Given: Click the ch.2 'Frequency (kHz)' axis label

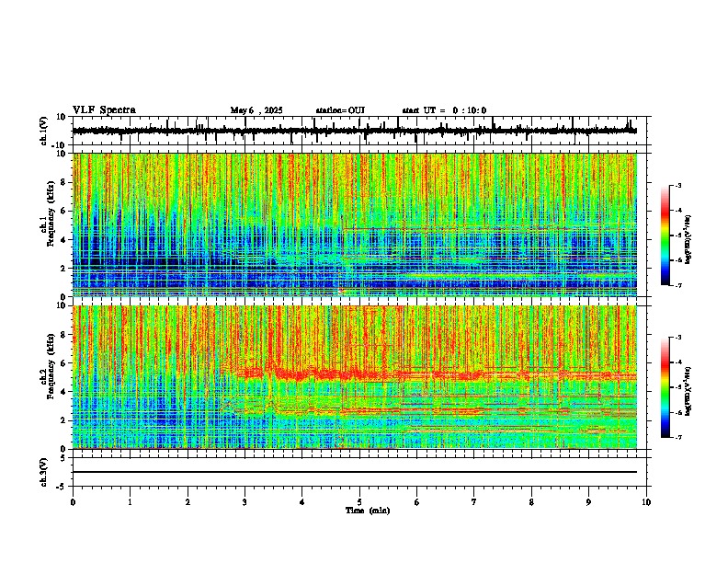Looking at the screenshot, I should tap(51, 366).
